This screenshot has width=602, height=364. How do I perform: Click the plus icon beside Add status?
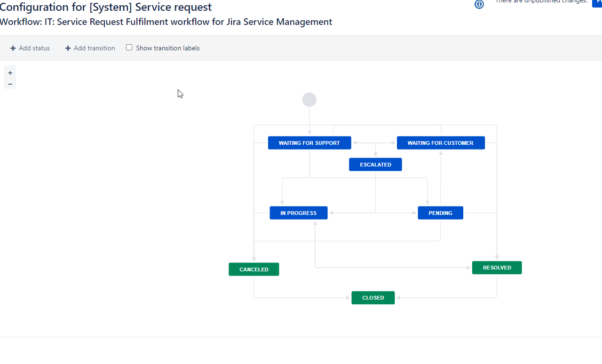[13, 48]
